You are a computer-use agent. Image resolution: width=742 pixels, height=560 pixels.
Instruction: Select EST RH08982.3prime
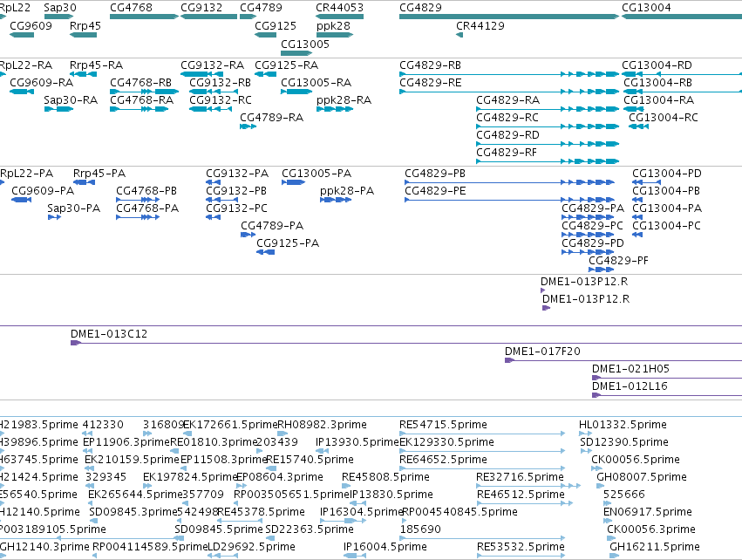[283, 434]
